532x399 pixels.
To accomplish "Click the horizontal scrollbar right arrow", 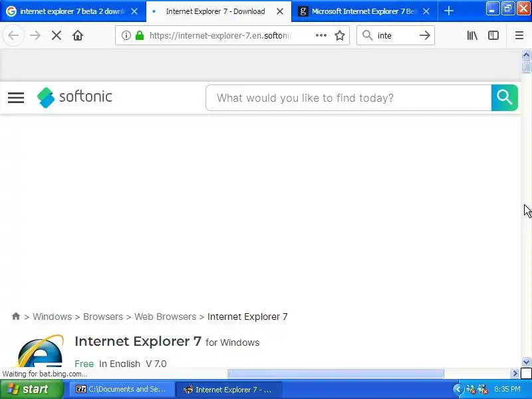I will pyautogui.click(x=515, y=374).
